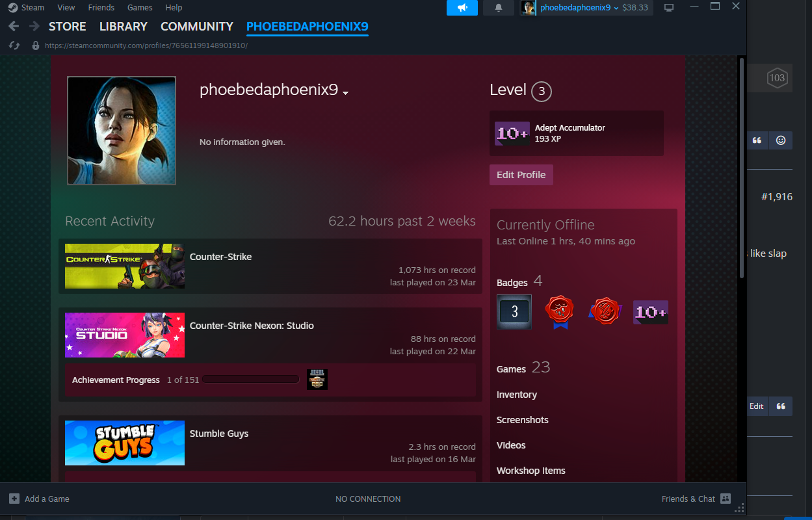The image size is (812, 520).
Task: Click the Counter-Strike Nexon achievement icon
Action: coord(317,380)
